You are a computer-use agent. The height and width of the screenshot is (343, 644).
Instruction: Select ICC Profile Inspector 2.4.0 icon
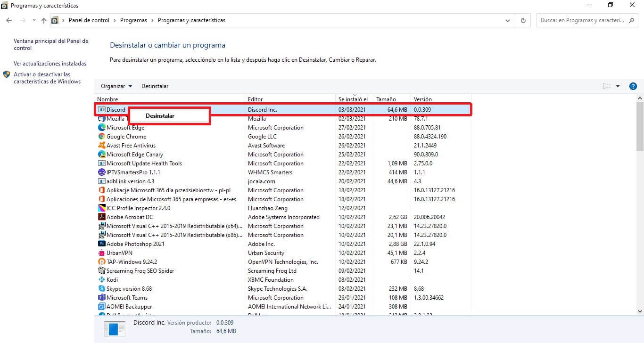(x=102, y=208)
